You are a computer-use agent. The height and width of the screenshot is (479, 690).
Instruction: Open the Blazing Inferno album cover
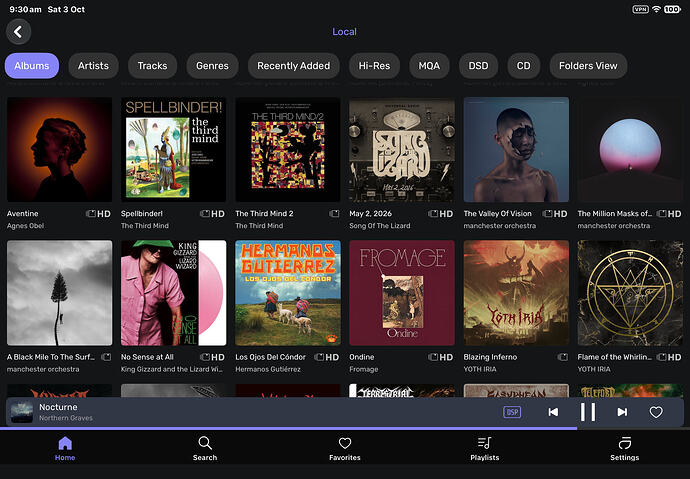(x=516, y=293)
